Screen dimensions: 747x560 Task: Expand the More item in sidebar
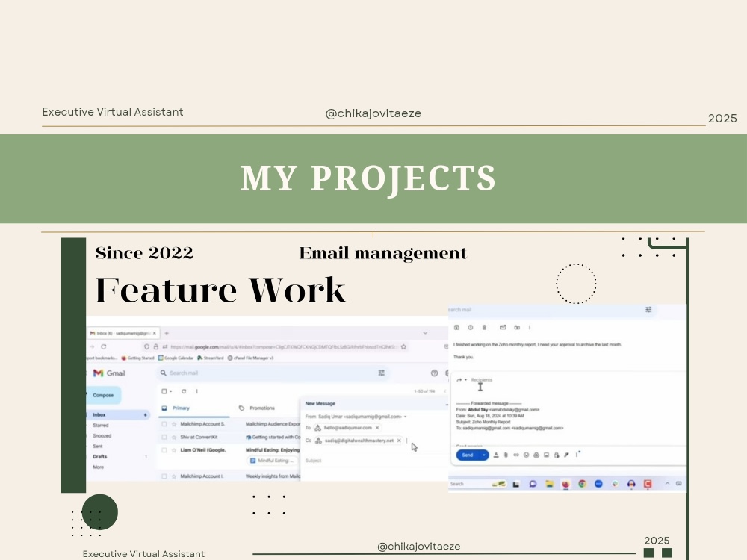tap(98, 467)
